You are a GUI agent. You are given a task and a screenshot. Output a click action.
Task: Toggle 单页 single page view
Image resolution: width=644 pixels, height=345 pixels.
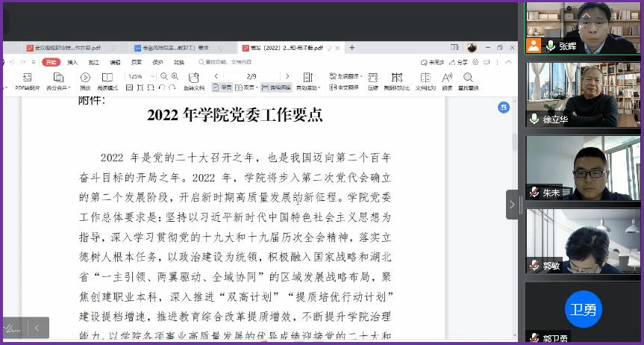tap(222, 87)
